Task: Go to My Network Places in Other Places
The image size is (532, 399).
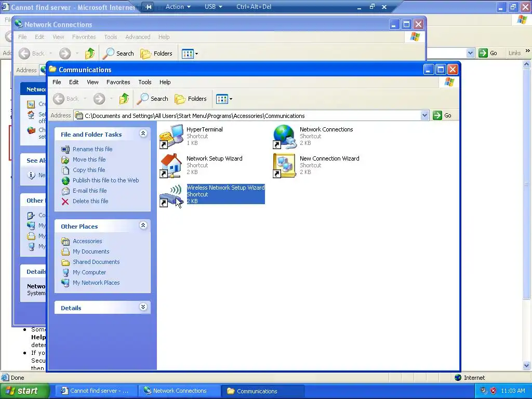Action: click(96, 283)
